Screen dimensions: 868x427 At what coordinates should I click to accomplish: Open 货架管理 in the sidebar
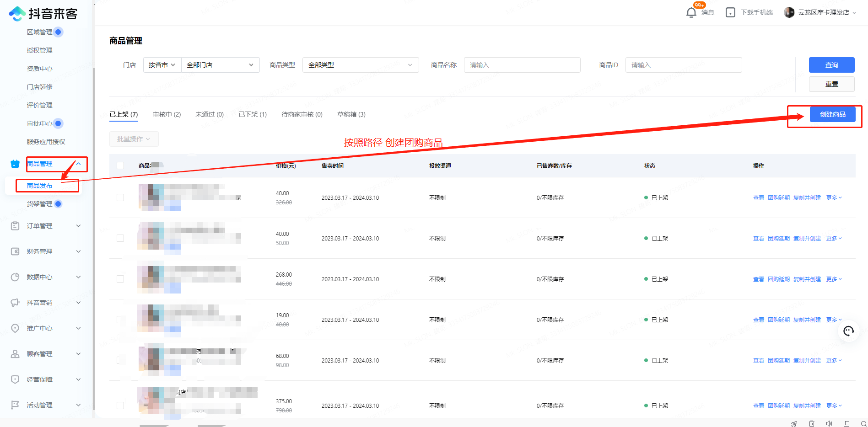pos(39,204)
